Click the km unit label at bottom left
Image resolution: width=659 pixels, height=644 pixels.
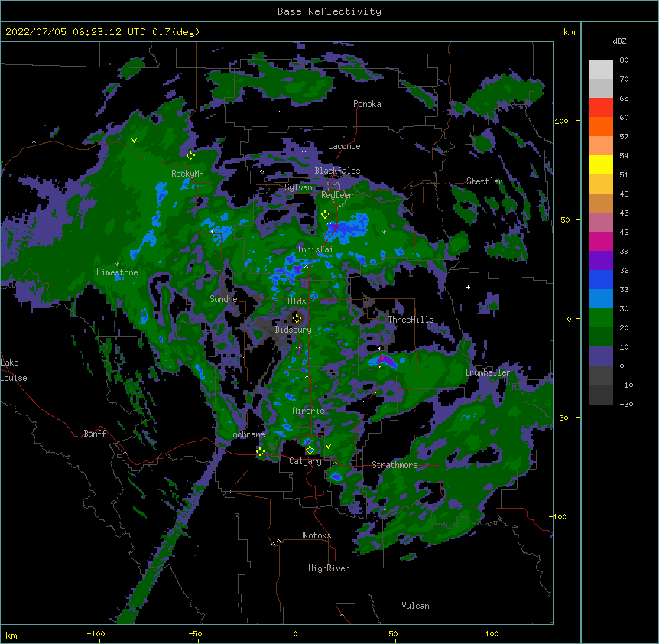[11, 636]
